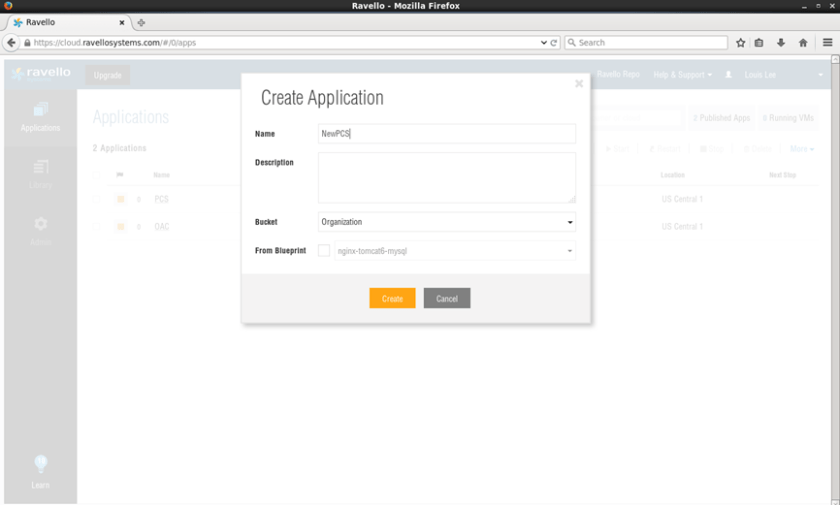Open the URL bar history dropdown arrow
This screenshot has height=505, width=840.
(x=543, y=43)
